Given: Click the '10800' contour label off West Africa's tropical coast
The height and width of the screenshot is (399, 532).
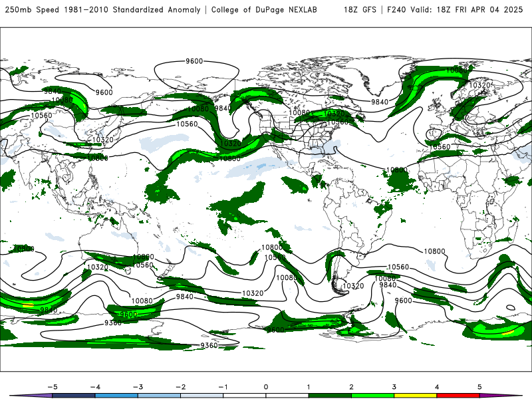Looking at the screenshot, I should click(x=396, y=170).
